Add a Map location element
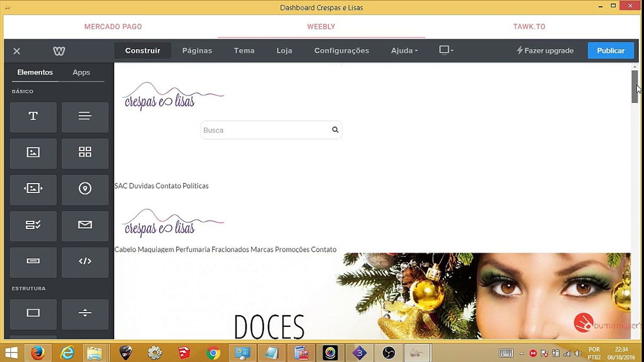This screenshot has height=362, width=644. (x=85, y=190)
